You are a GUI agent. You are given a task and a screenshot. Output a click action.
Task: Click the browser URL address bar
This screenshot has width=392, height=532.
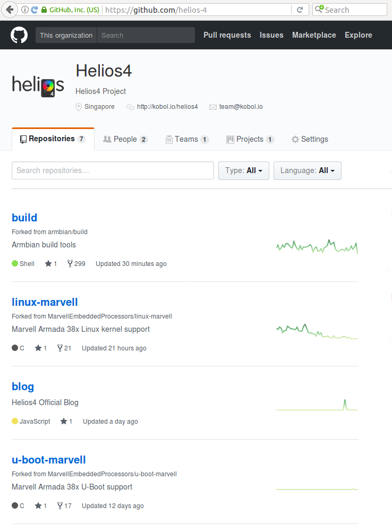(x=198, y=10)
